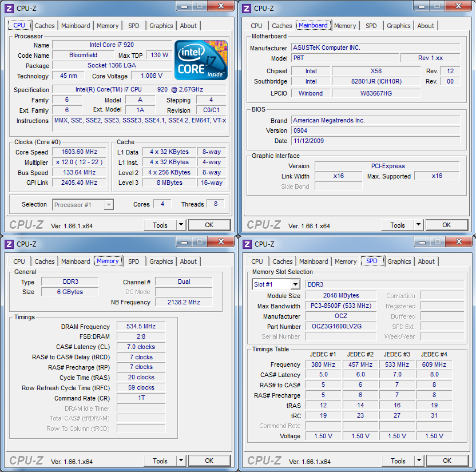Switch to Mainboard tab in the CPU window
Image resolution: width=476 pixels, height=472 pixels.
pos(76,26)
